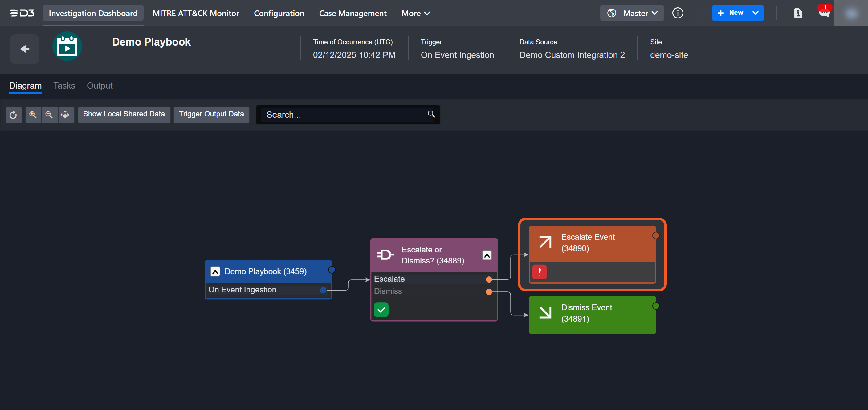Click Trigger Output Data button
The width and height of the screenshot is (868, 410).
click(211, 114)
